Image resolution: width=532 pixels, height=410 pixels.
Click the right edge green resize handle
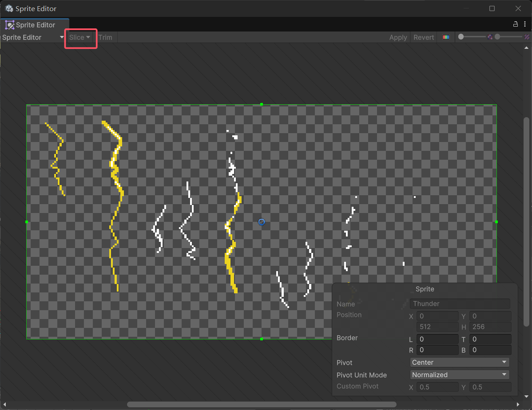pyautogui.click(x=496, y=222)
